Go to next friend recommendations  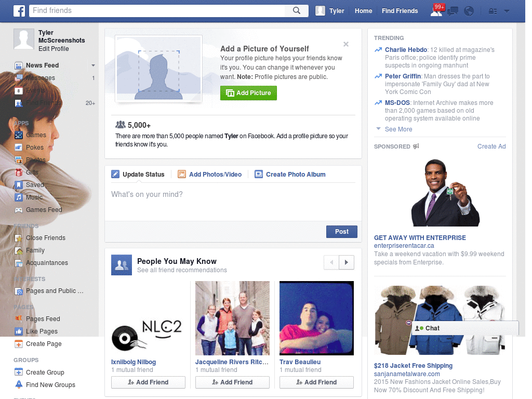[x=347, y=262]
